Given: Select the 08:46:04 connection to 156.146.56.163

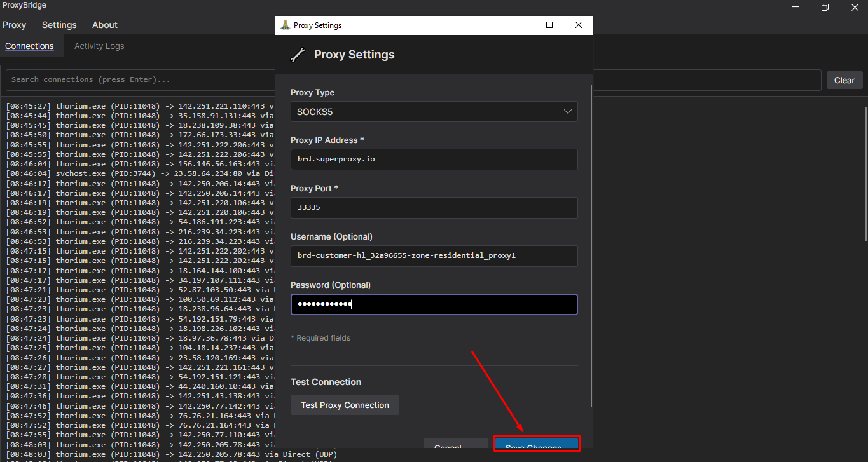Looking at the screenshot, I should [140, 164].
